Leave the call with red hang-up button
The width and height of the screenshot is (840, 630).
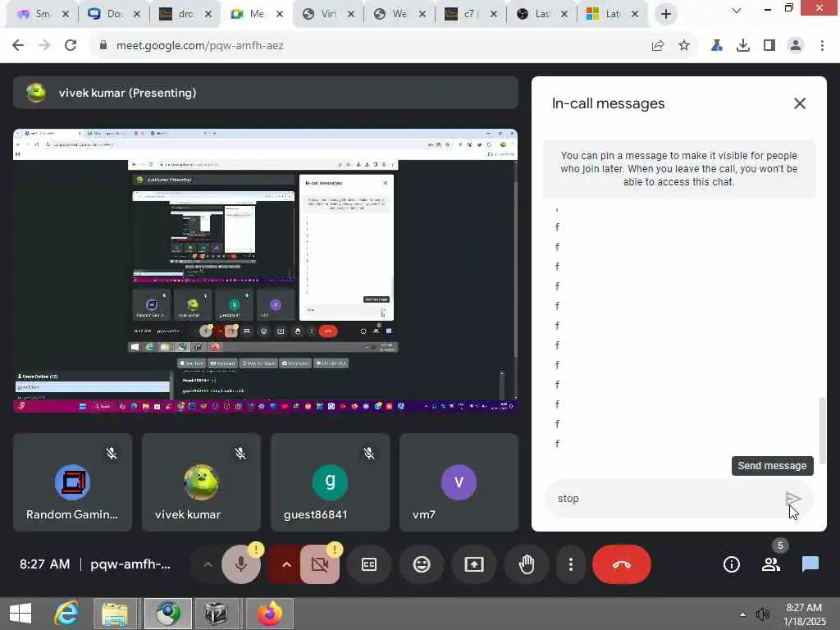(x=622, y=564)
